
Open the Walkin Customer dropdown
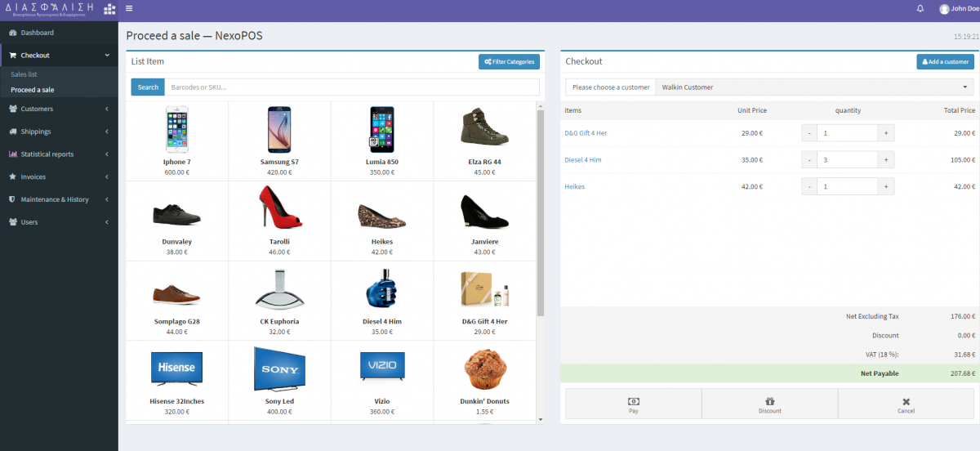814,87
